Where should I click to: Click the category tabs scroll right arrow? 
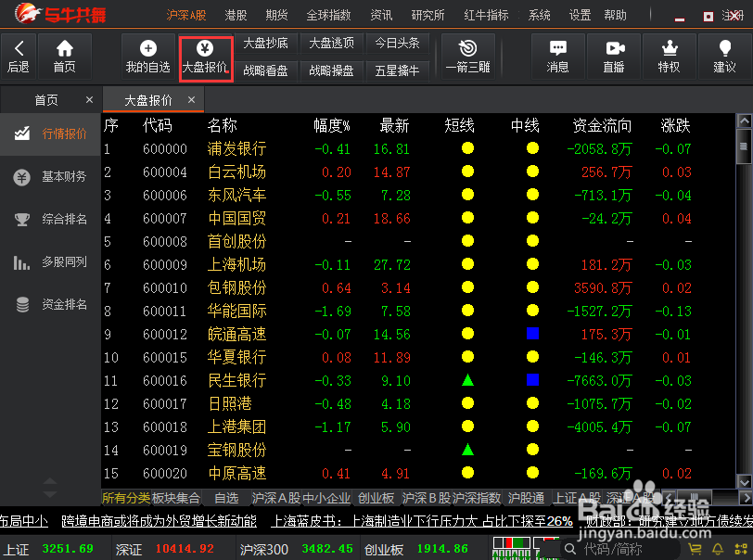pyautogui.click(x=747, y=498)
